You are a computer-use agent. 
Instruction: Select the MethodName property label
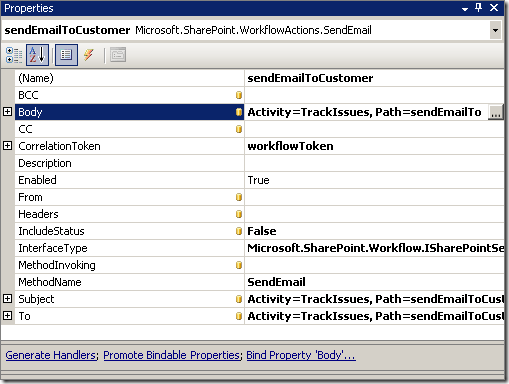(50, 282)
